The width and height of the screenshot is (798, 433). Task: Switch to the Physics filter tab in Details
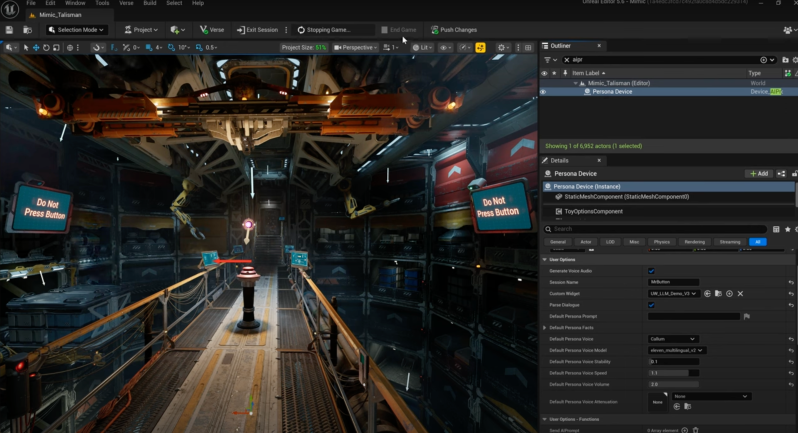coord(661,242)
